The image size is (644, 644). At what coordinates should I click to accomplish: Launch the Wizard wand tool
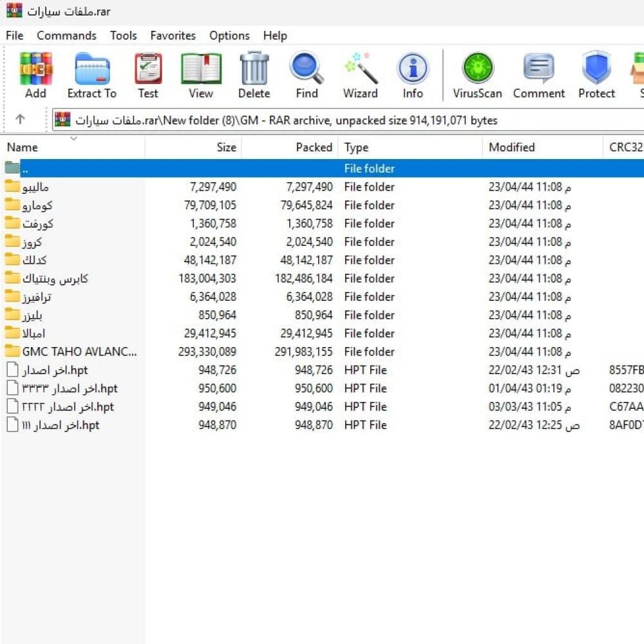coord(360,70)
